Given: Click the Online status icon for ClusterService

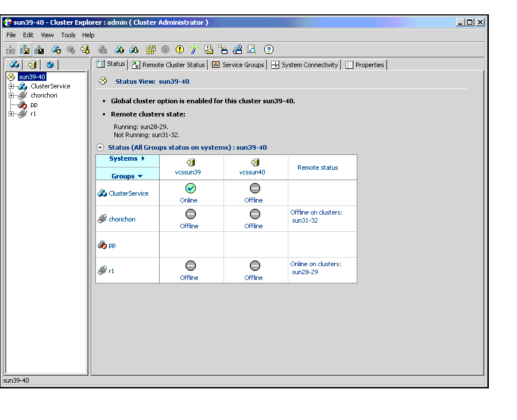Looking at the screenshot, I should click(x=191, y=188).
